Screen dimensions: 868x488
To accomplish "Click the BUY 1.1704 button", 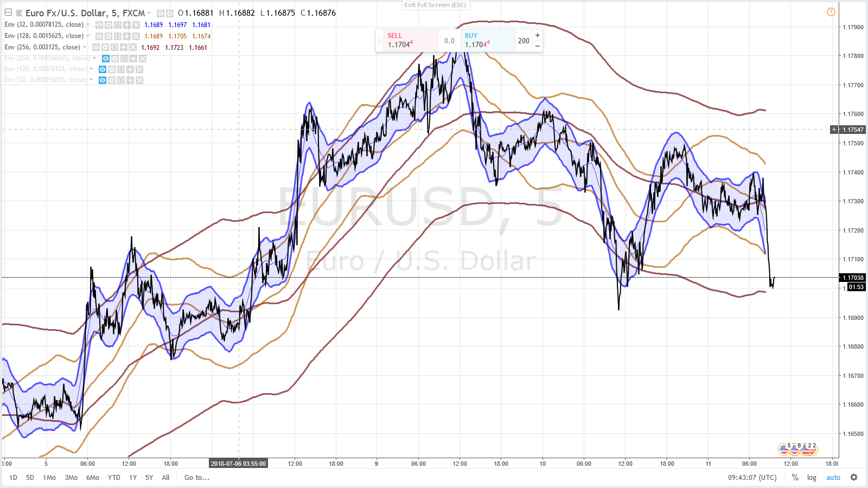I will (488, 40).
